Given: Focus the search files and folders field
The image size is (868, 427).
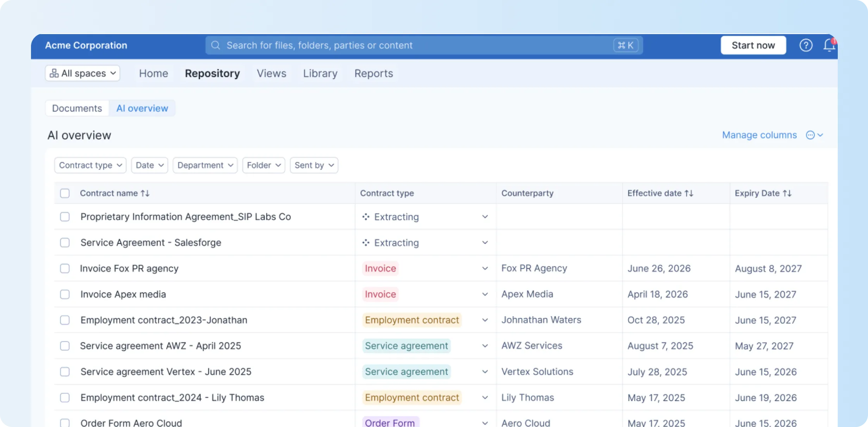Looking at the screenshot, I should coord(424,45).
